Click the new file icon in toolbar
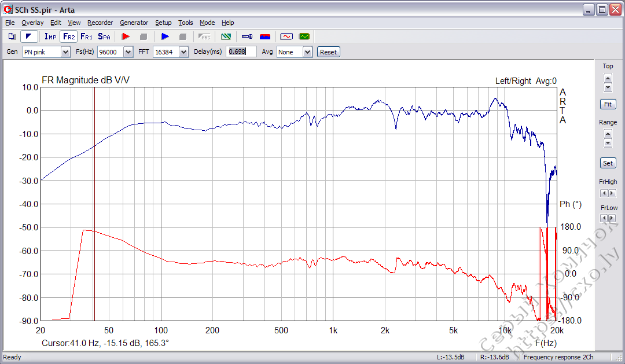Image resolution: width=625 pixels, height=364 pixels. click(x=12, y=36)
